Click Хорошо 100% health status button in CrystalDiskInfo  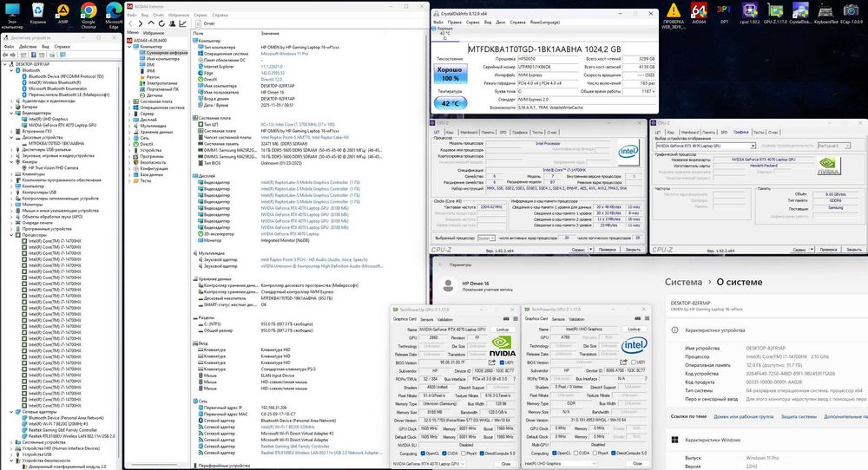[450, 74]
